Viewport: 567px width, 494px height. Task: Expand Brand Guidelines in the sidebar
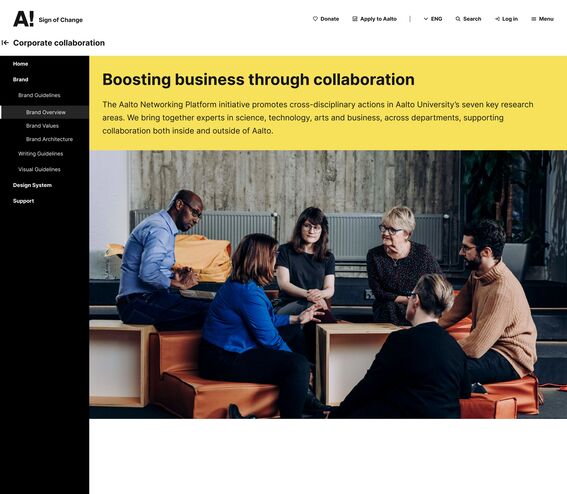pos(39,95)
